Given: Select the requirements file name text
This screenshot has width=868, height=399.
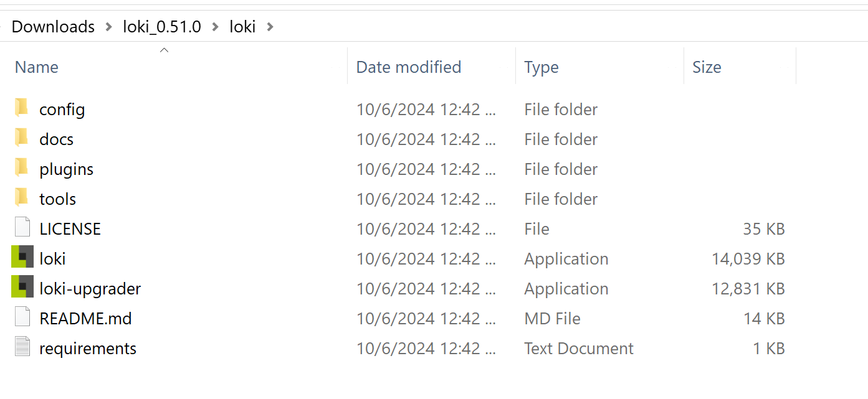Looking at the screenshot, I should coord(88,349).
